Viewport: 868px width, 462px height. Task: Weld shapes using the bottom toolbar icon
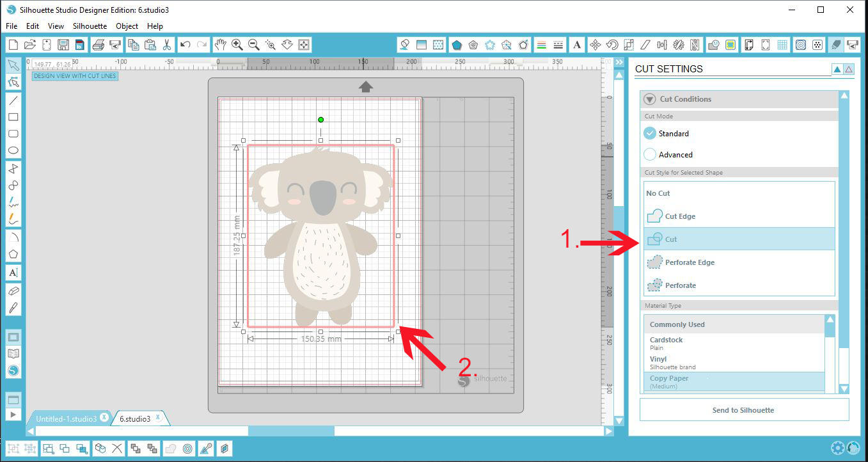click(x=171, y=449)
